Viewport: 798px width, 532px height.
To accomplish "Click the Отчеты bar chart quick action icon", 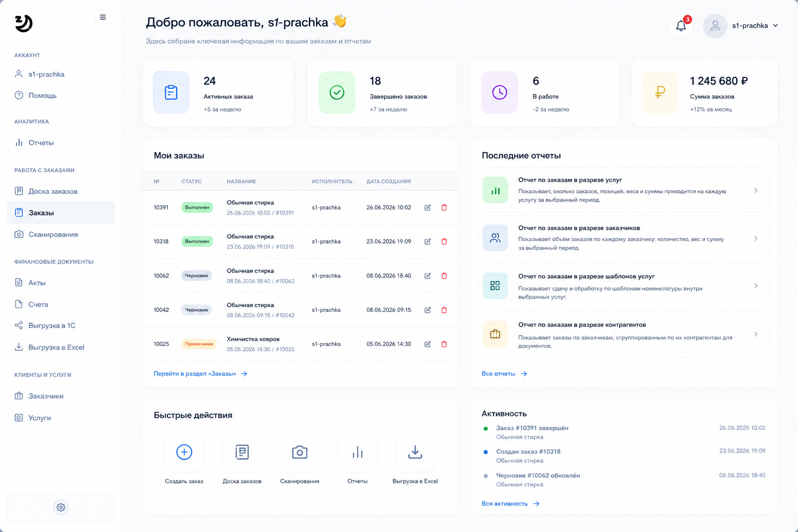I will click(357, 452).
